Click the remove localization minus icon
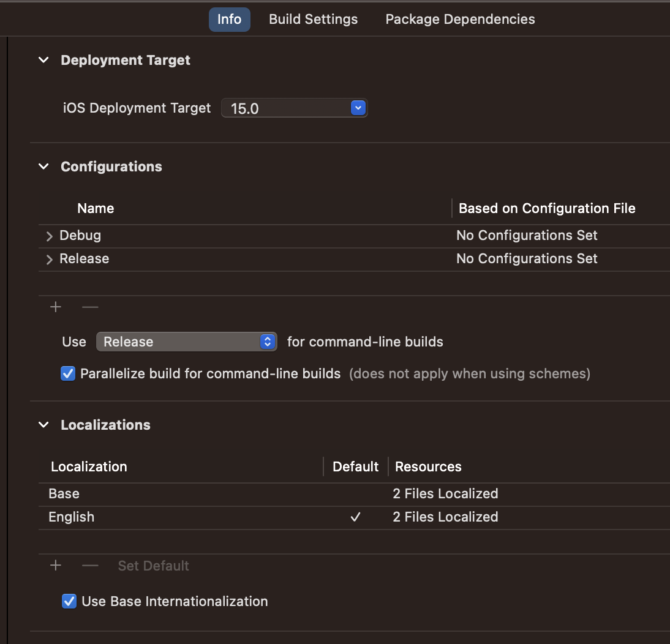The height and width of the screenshot is (644, 670). pyautogui.click(x=90, y=566)
